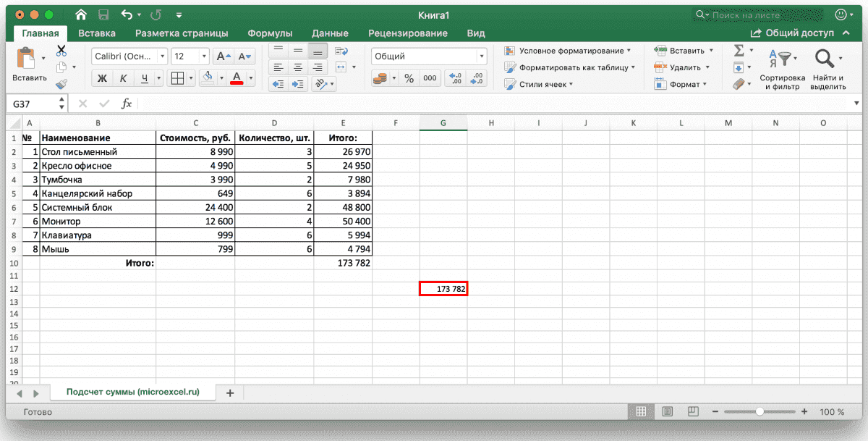Click the Increase font size icon
Viewport: 868px width, 441px height.
pyautogui.click(x=224, y=56)
